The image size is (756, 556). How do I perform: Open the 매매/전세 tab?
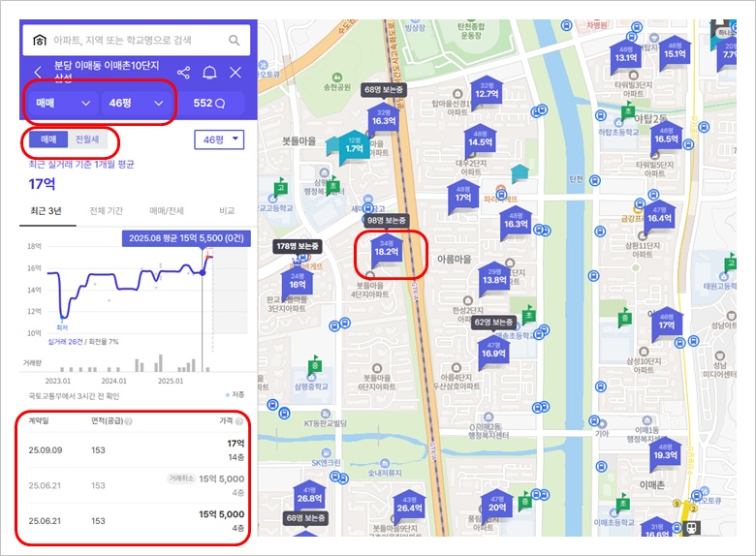[168, 210]
